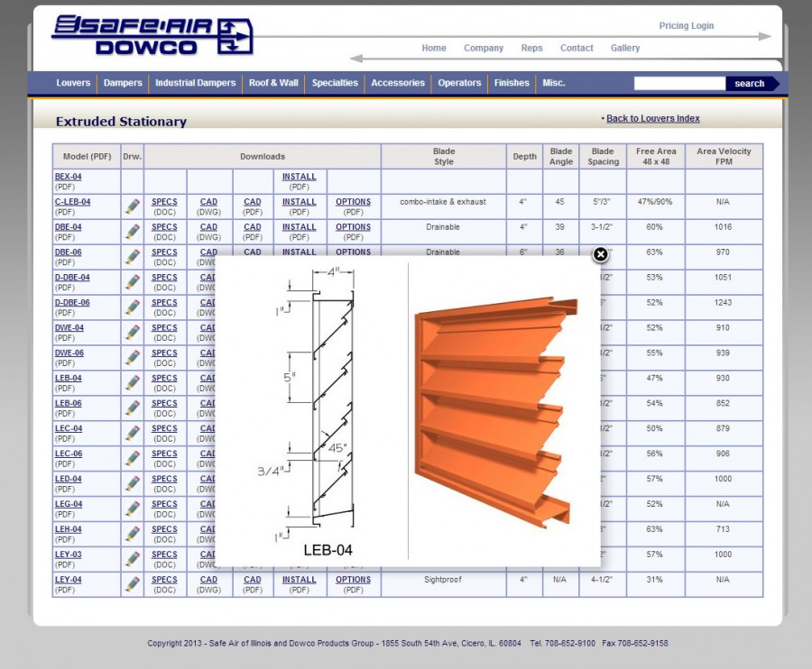812x669 pixels.
Task: Open the drawing icon in the LEB-04 row
Action: pyautogui.click(x=133, y=383)
